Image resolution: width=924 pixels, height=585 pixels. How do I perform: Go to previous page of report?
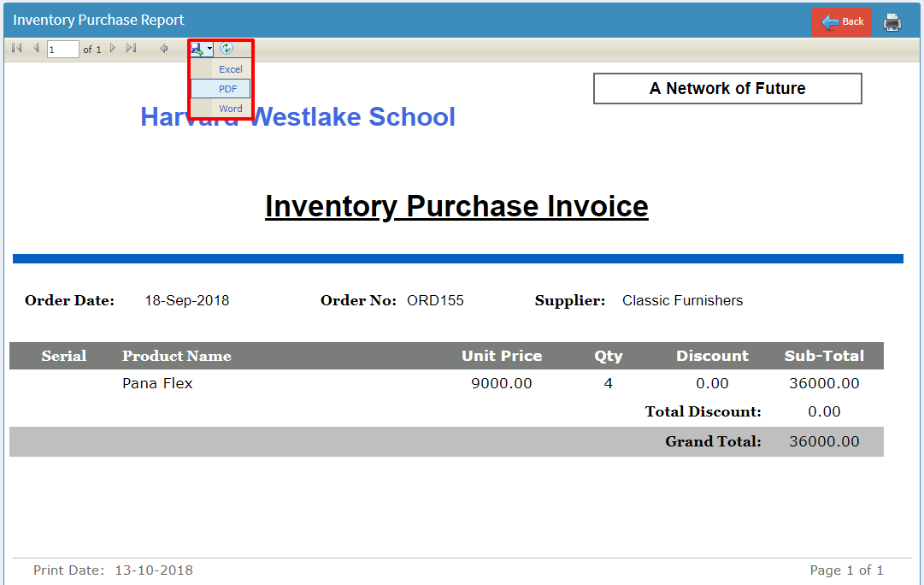[36, 49]
